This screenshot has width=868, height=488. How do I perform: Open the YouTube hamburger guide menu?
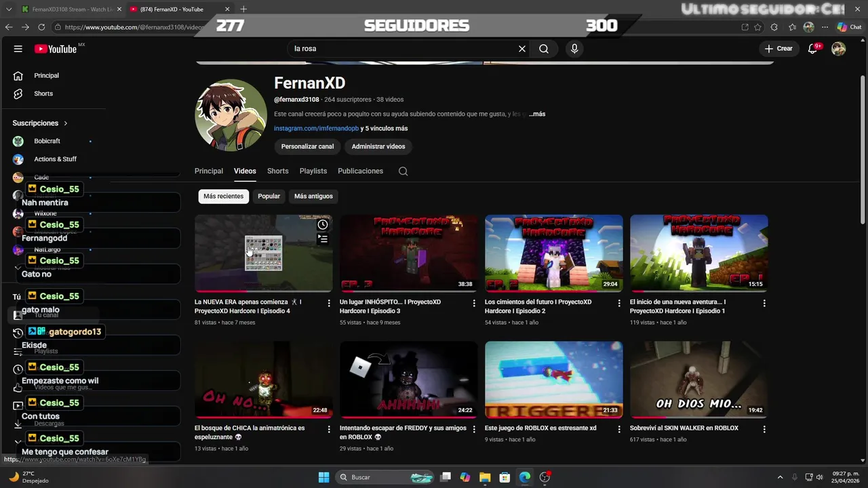[18, 49]
